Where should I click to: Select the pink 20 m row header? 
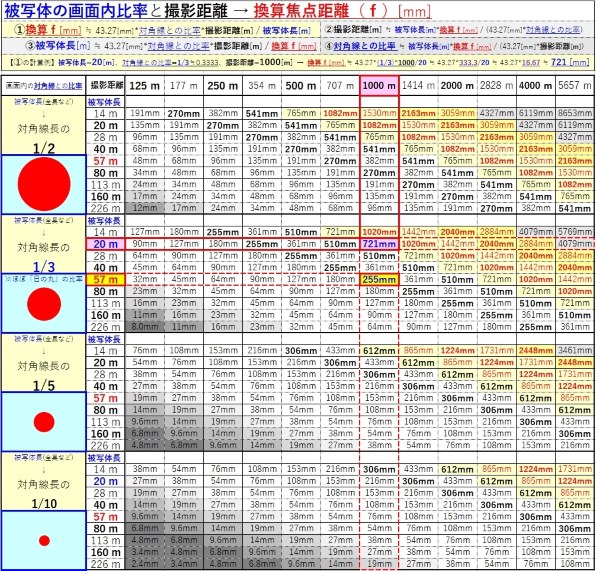[105, 244]
